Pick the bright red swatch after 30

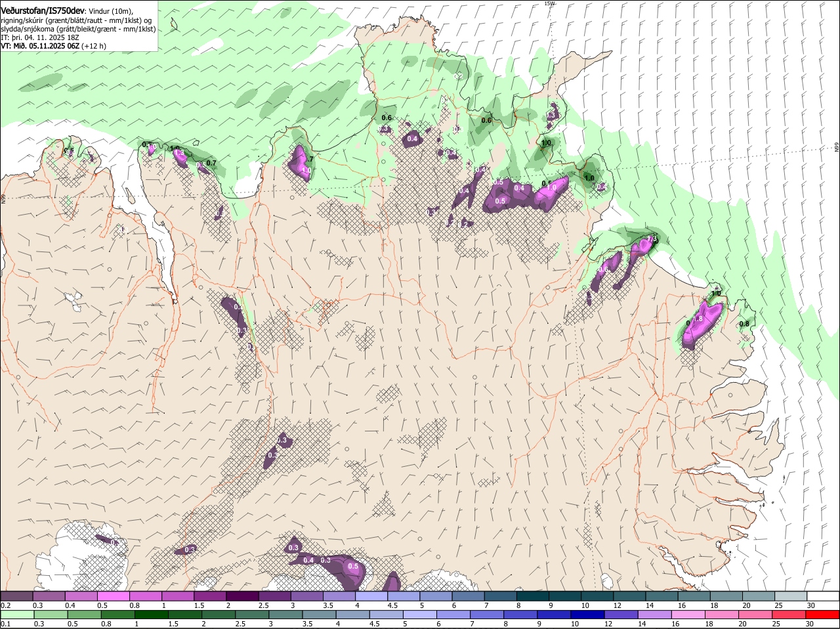click(822, 614)
